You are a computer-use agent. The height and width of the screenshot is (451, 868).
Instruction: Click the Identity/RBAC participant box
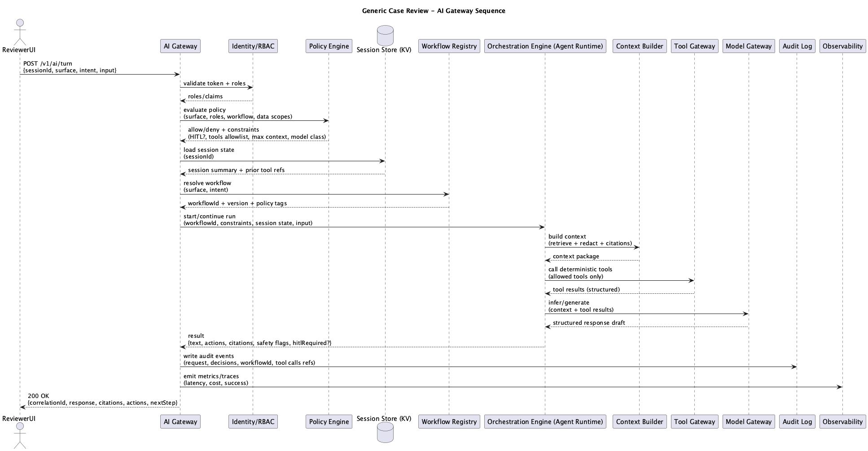click(254, 46)
